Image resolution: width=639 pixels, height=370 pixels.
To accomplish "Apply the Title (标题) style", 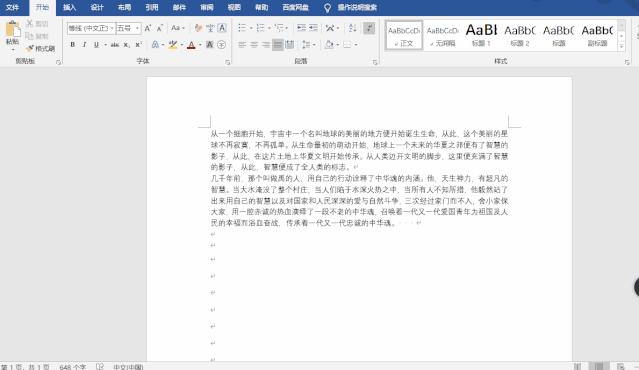I will 559,35.
